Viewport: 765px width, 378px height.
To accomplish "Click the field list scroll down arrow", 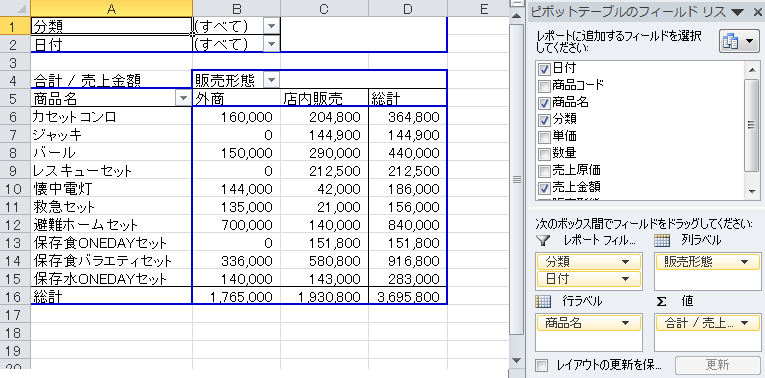I will tap(752, 192).
